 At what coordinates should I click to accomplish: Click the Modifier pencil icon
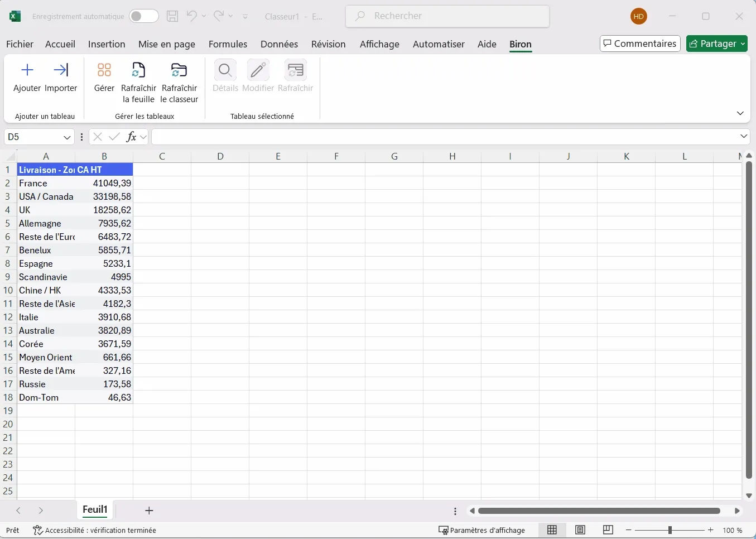click(x=258, y=70)
